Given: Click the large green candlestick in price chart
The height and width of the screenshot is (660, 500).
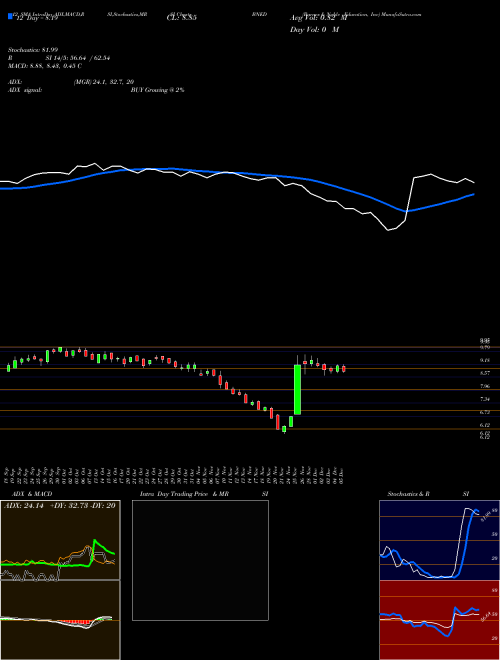Looking at the screenshot, I should tap(297, 390).
